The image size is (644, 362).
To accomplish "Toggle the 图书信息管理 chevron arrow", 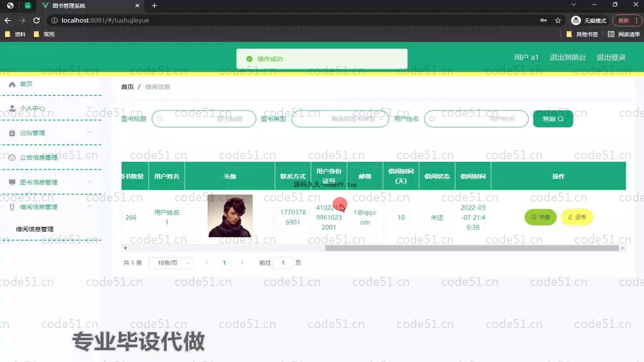I will click(89, 181).
